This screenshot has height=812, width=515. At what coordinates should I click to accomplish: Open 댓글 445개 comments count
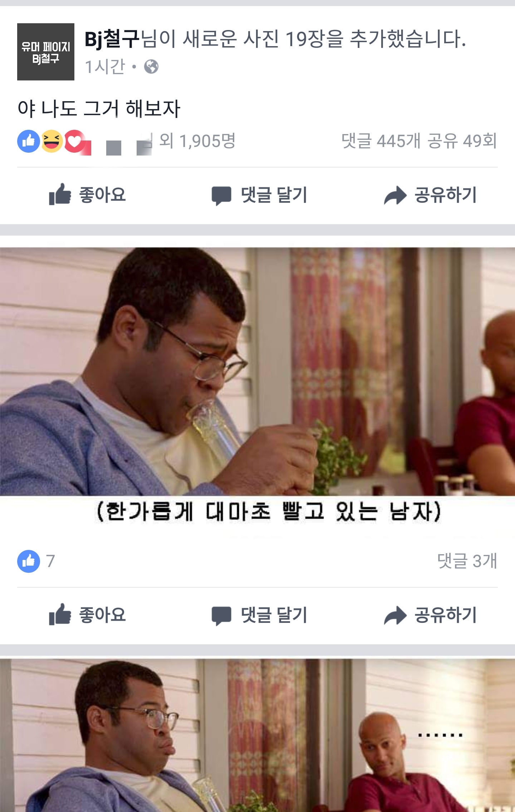(381, 141)
